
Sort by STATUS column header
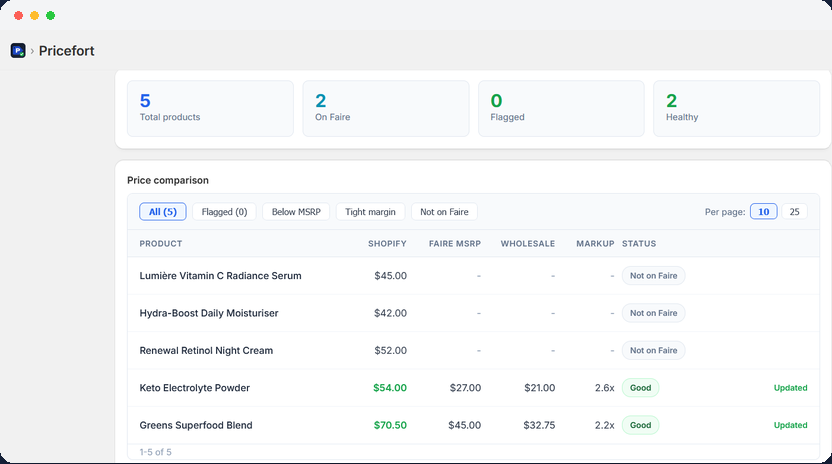(x=639, y=244)
